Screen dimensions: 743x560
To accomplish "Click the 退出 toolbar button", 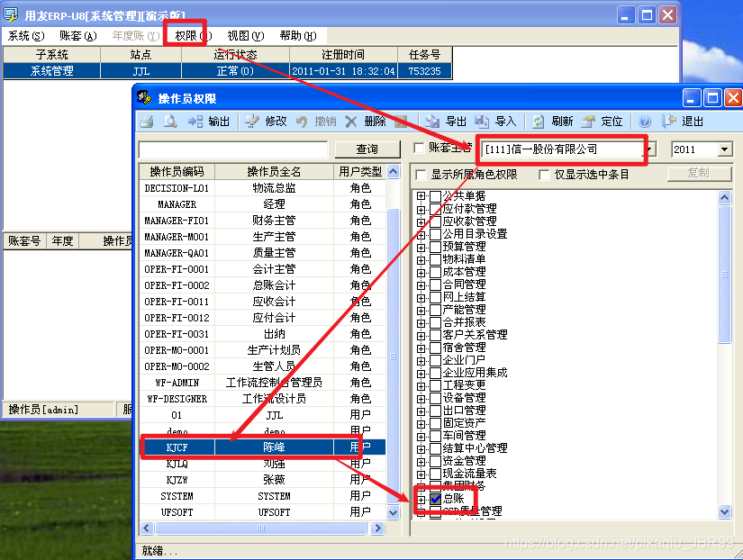I will coord(683,122).
